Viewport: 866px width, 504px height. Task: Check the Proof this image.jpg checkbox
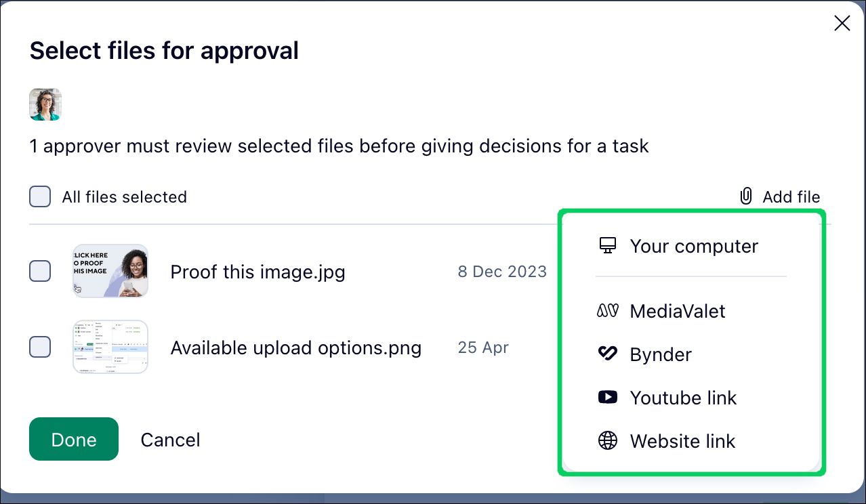coord(40,272)
